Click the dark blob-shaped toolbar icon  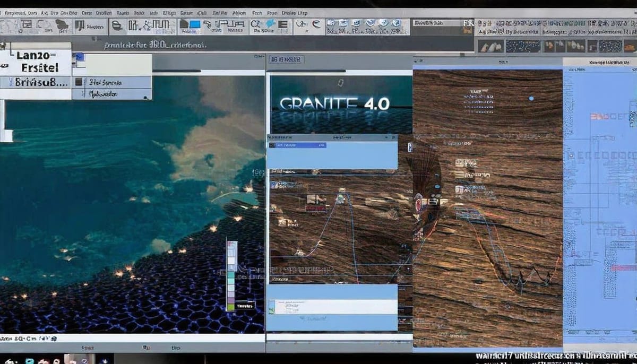point(62,25)
